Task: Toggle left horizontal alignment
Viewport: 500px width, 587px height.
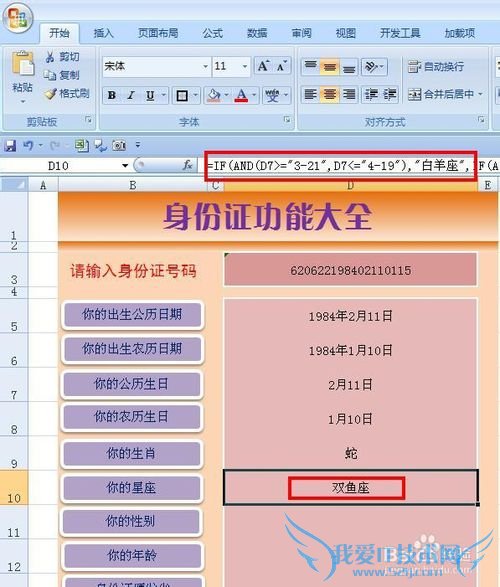Action: [x=311, y=94]
